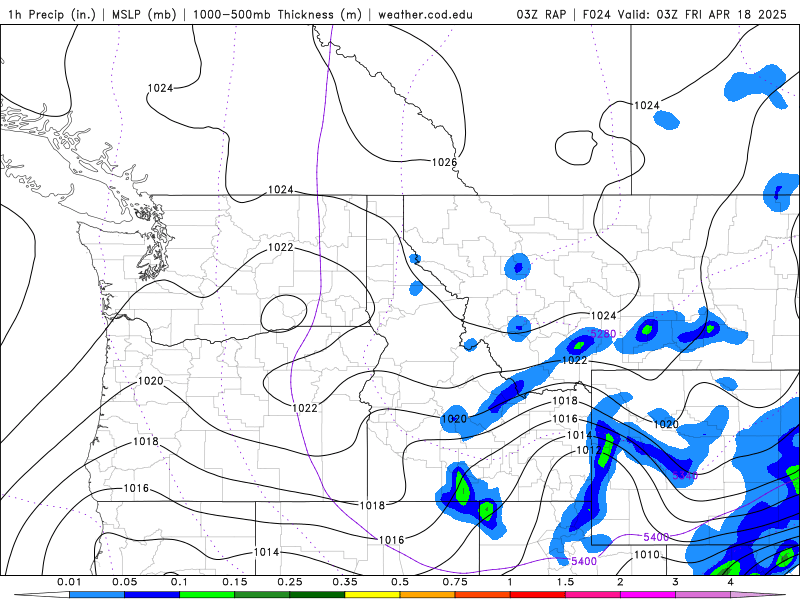Click the "MSLP (mb)" header label
This screenshot has height=600, width=800.
[143, 14]
